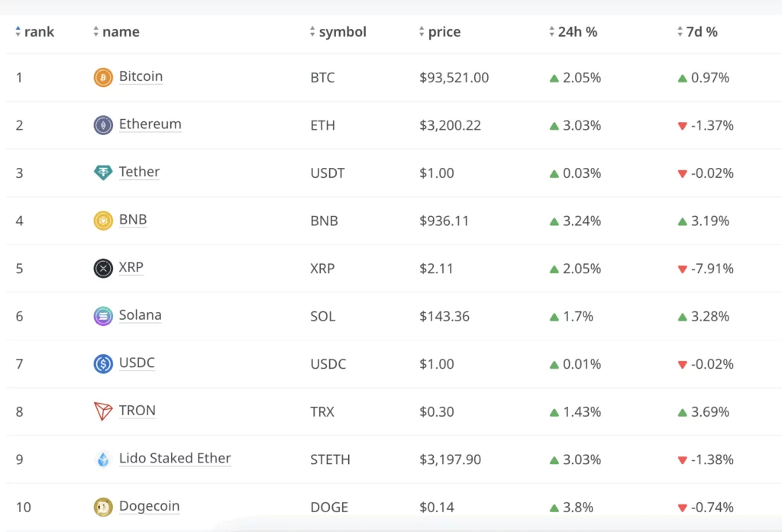Click the Tether coin logo
The image size is (782, 532).
pyautogui.click(x=102, y=172)
